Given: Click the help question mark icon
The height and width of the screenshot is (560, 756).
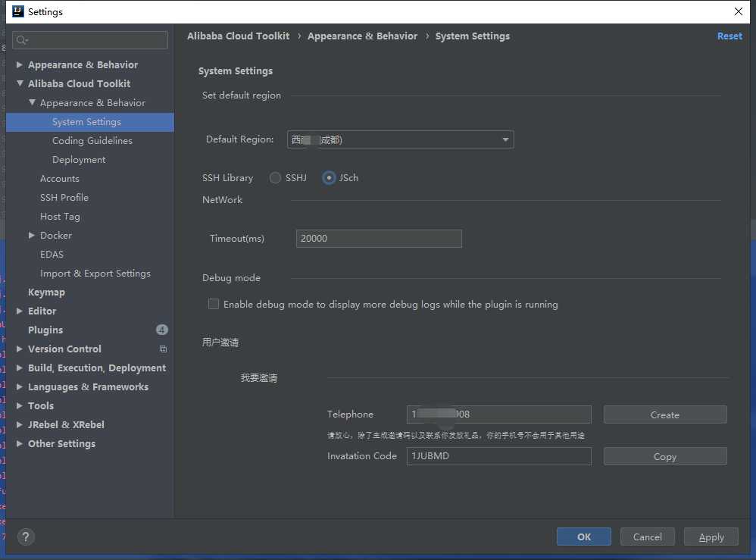Looking at the screenshot, I should click(x=26, y=537).
